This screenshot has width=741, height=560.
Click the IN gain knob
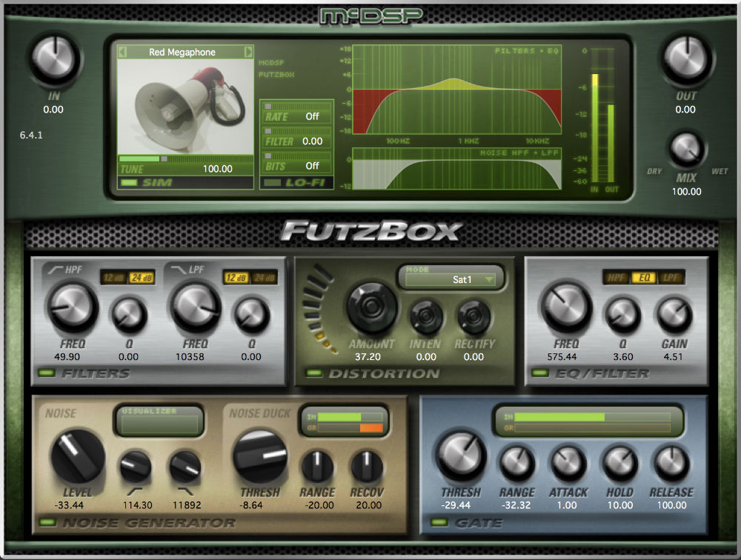pos(54,59)
